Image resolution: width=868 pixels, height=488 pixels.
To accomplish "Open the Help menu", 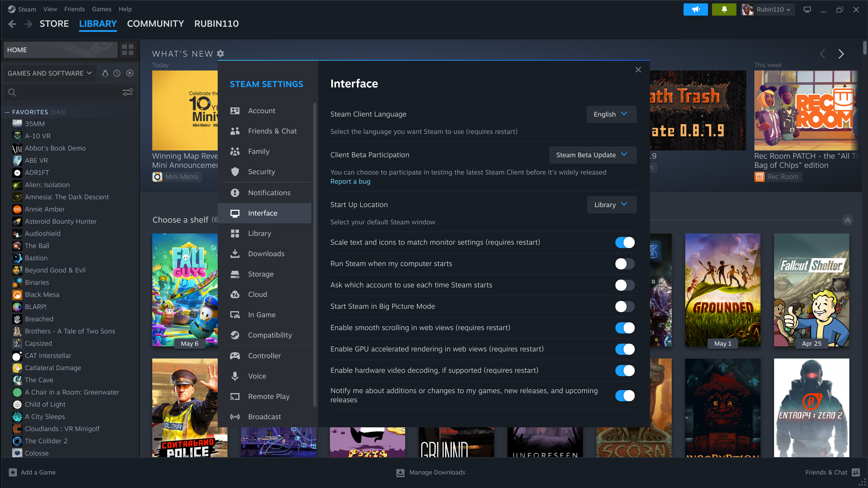I will [125, 9].
